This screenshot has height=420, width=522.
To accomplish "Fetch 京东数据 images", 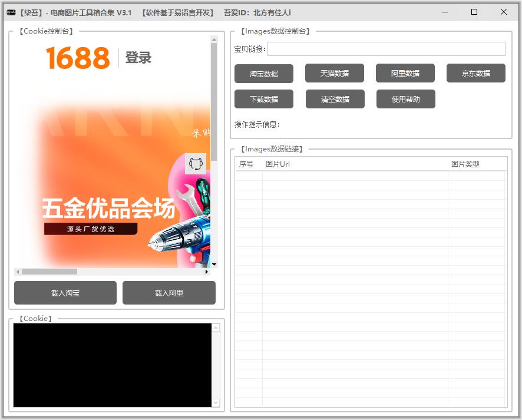I will pos(475,73).
